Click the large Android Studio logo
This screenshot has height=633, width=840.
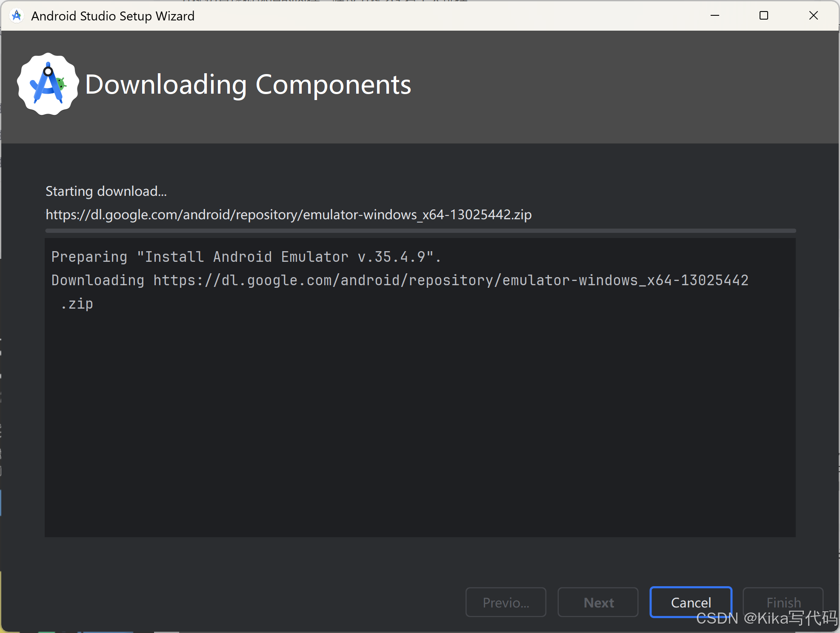(x=48, y=84)
